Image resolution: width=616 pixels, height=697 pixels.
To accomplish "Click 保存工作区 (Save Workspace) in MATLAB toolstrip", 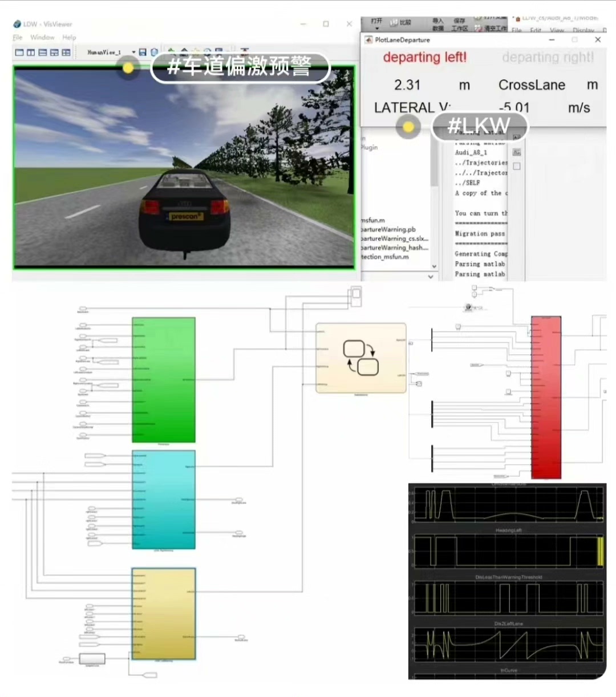I will (460, 25).
